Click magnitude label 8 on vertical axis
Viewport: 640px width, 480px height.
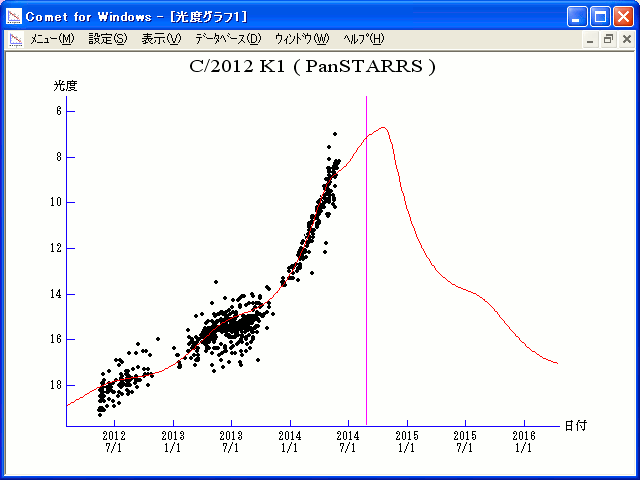[x=59, y=157]
